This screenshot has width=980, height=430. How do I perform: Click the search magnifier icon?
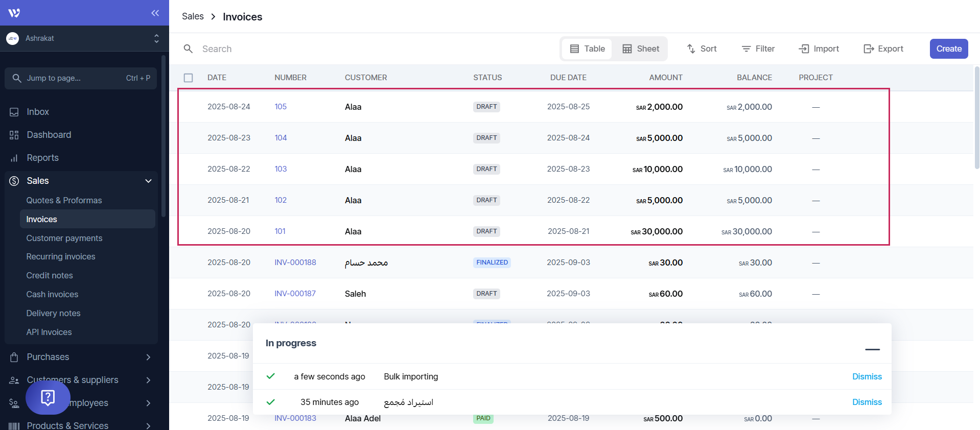188,49
